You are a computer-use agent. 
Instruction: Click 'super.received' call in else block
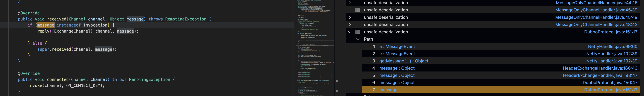tap(54, 49)
